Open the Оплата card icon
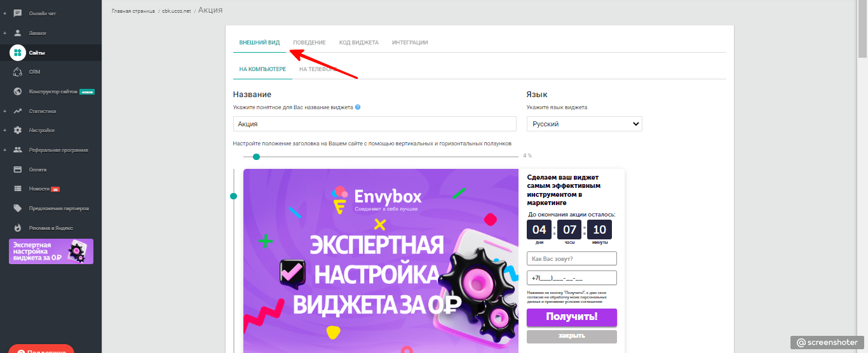Screen dimensions: 868x353 point(18,170)
